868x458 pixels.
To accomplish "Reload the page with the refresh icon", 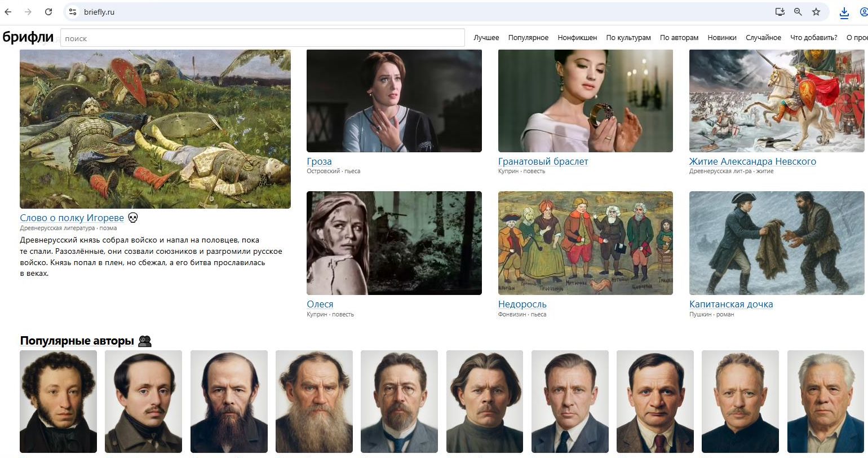I will [x=48, y=12].
